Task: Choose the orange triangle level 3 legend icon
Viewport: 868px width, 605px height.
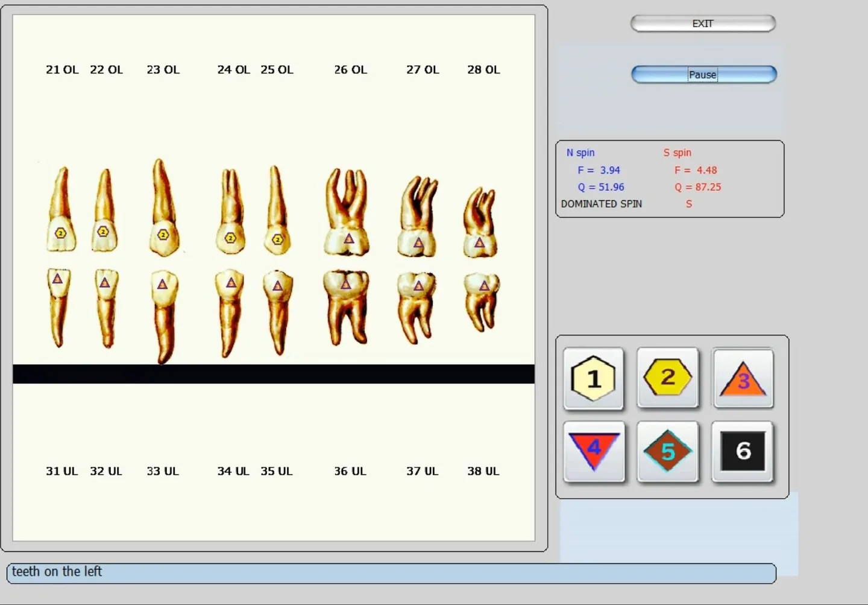Action: coord(743,379)
